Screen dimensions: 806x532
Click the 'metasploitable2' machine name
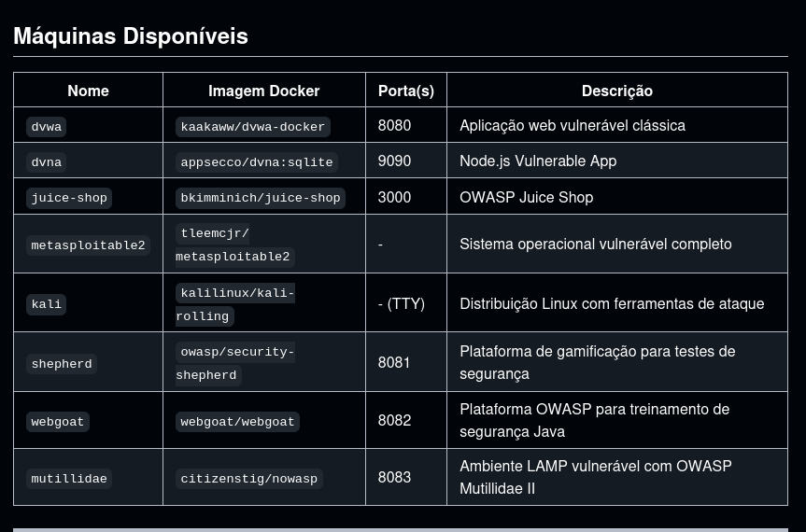(x=88, y=245)
